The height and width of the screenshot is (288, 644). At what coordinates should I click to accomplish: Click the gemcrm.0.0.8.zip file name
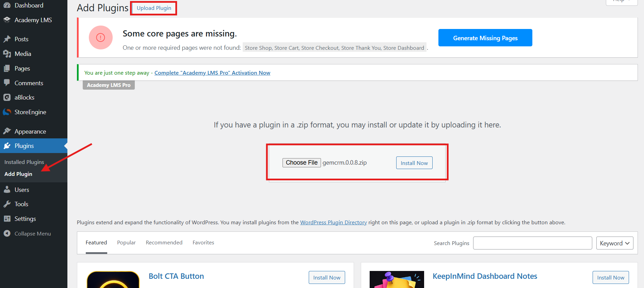[344, 163]
